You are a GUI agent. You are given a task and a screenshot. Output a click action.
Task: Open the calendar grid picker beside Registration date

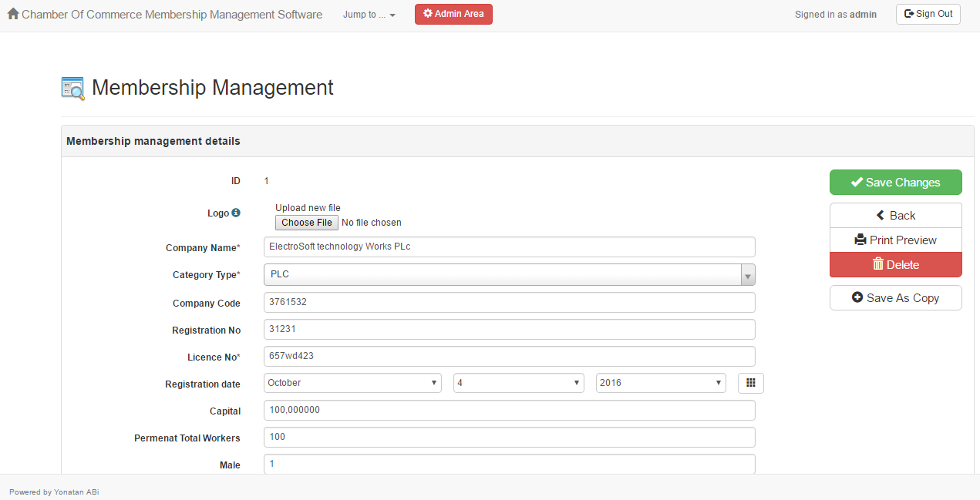[x=750, y=383]
